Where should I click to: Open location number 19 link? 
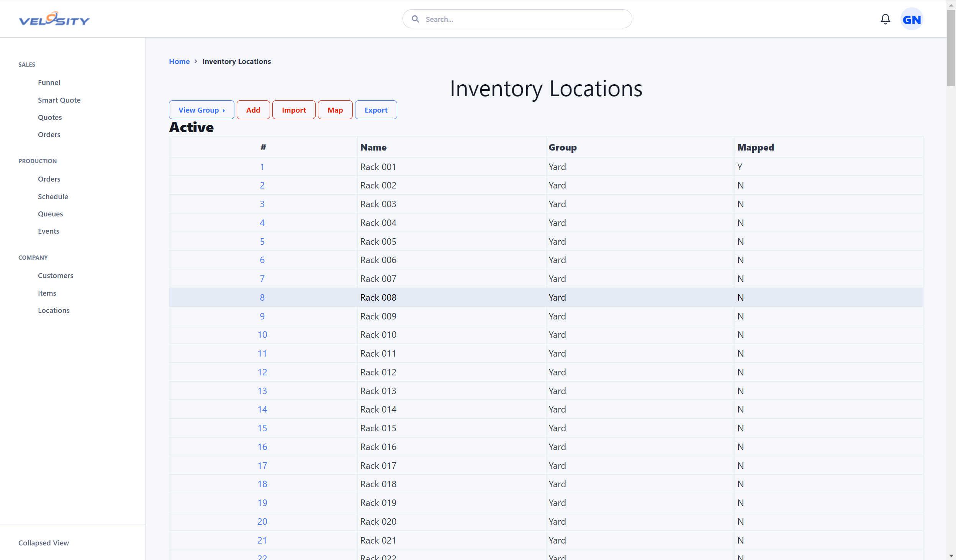262,503
